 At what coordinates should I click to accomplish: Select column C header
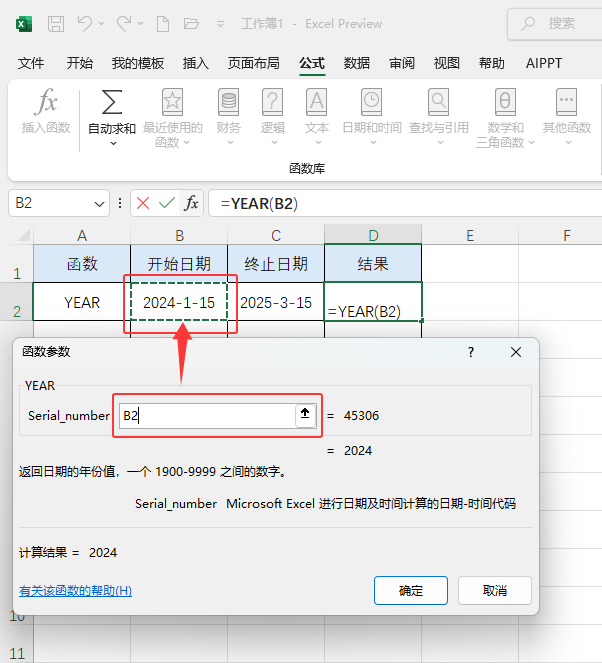[276, 235]
